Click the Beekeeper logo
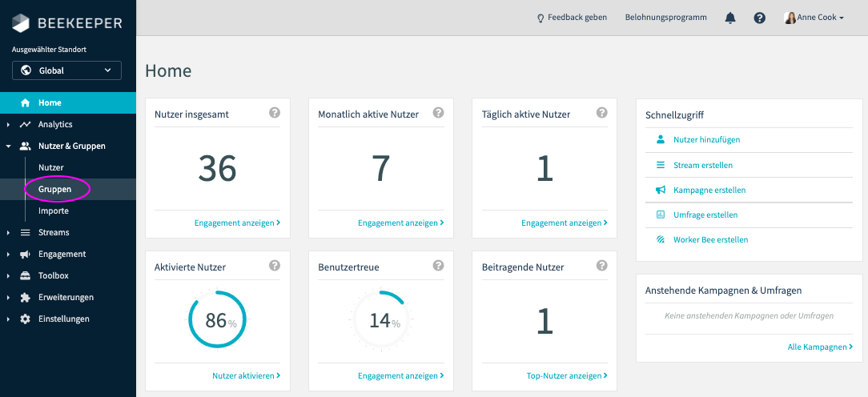868x397 pixels. (x=67, y=22)
